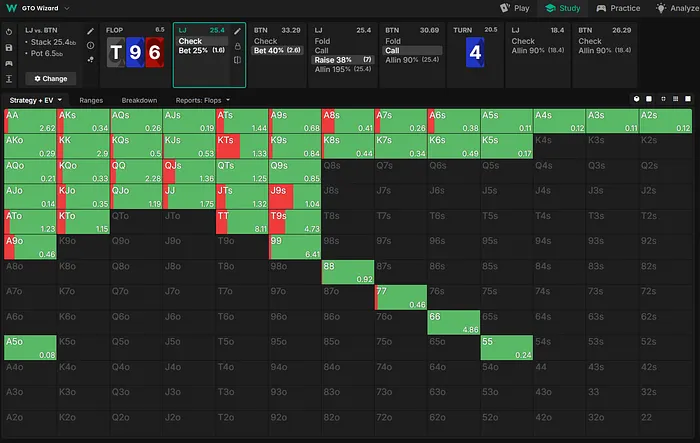Click the pencil edit icon beside LJ vs. BTN
This screenshot has height=443, width=700.
point(91,31)
